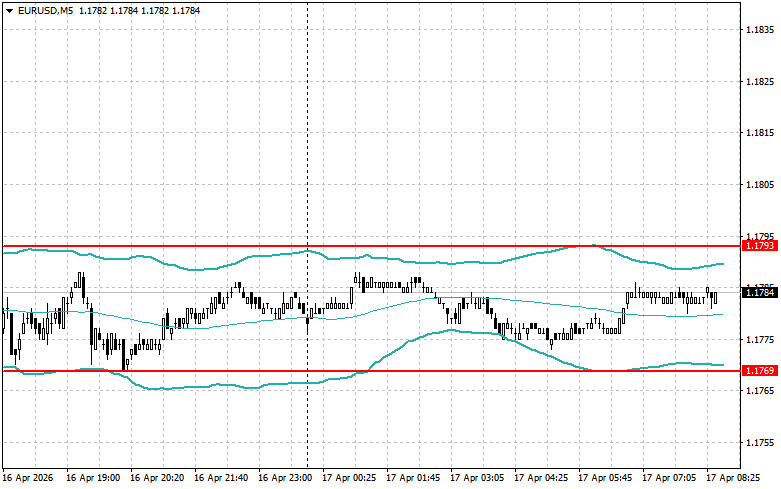Viewport: 781px width, 489px height.
Task: Click the 16 Apr 2026 date label
Action: pos(27,478)
